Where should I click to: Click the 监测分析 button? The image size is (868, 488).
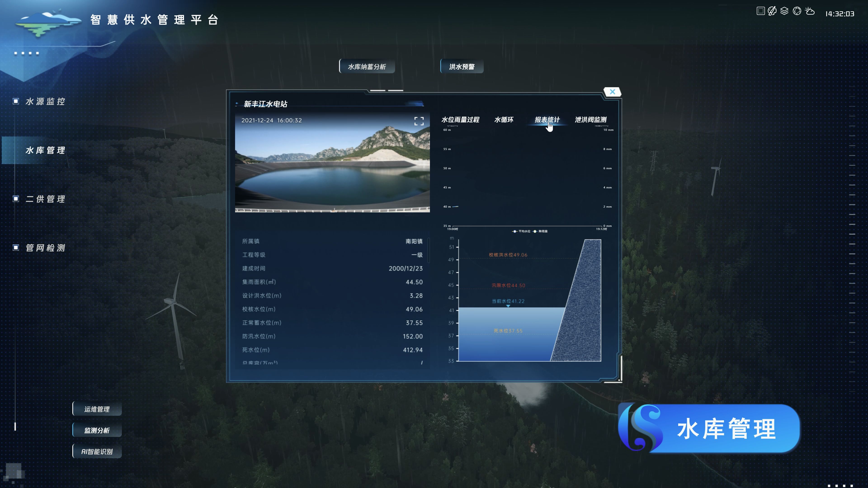(x=97, y=430)
